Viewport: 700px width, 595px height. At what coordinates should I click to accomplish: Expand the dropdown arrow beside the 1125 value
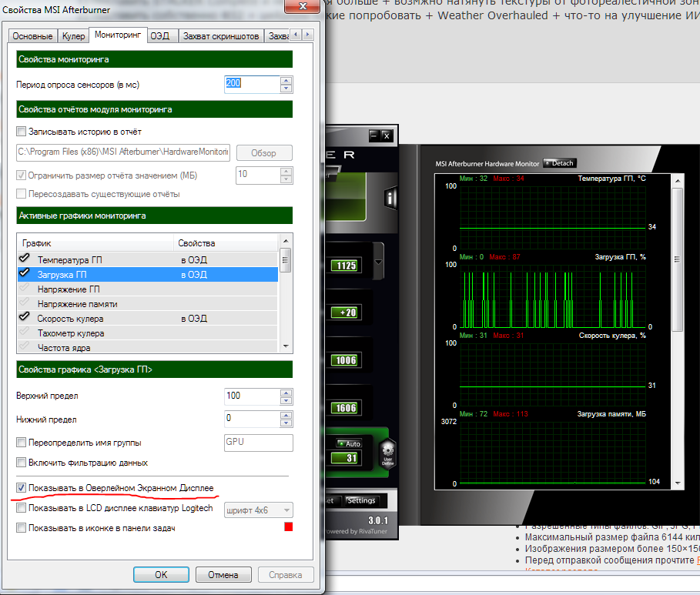click(378, 262)
